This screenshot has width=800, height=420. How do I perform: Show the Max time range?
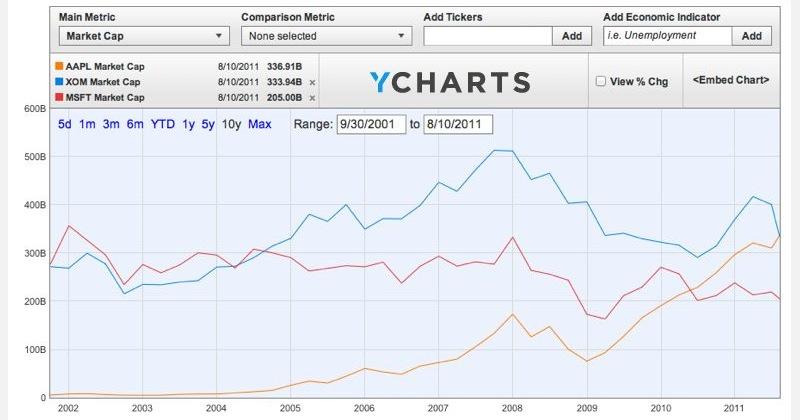point(260,124)
